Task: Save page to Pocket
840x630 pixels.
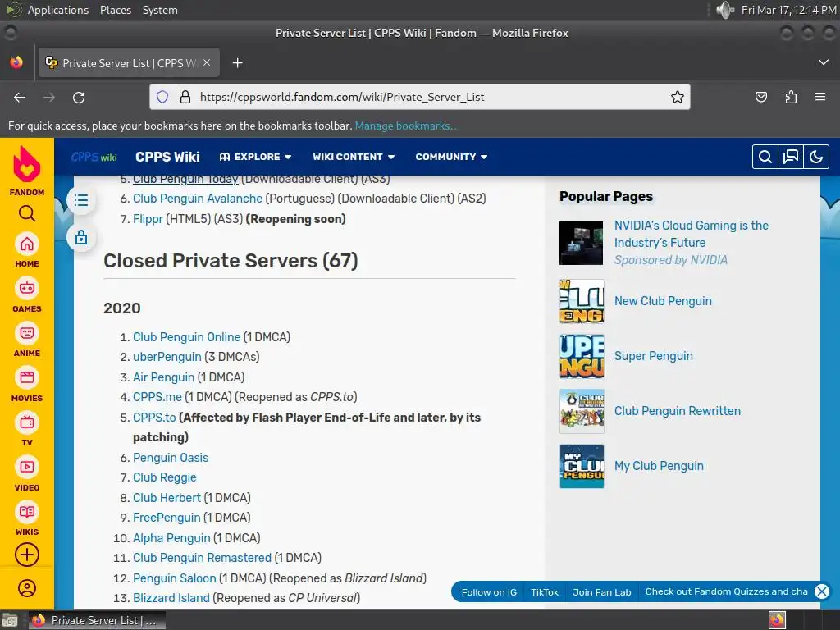Action: point(760,97)
